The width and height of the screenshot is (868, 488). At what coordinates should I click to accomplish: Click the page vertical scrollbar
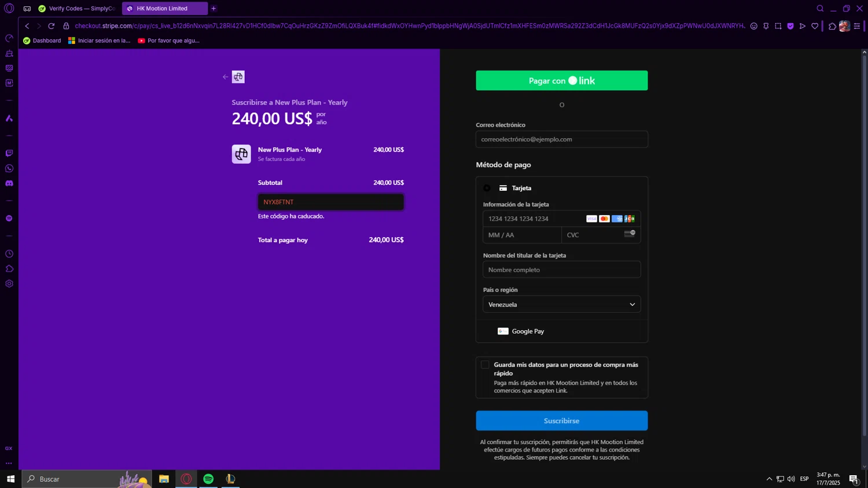click(x=865, y=246)
